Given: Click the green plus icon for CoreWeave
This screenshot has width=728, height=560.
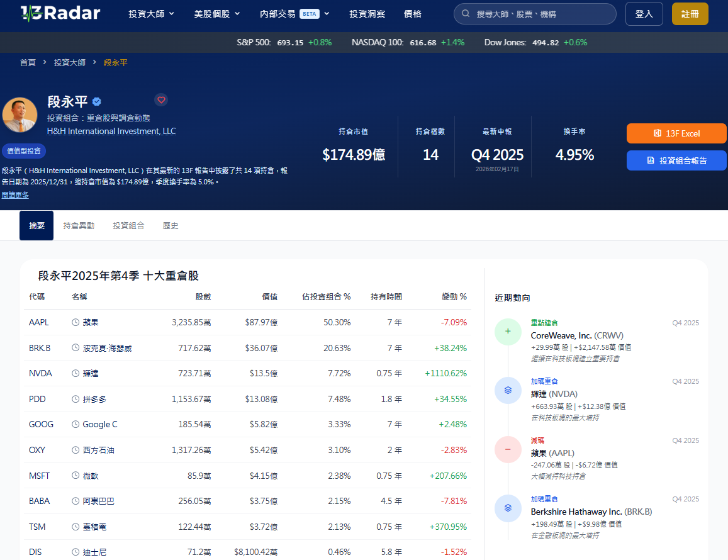Looking at the screenshot, I should pyautogui.click(x=508, y=332).
